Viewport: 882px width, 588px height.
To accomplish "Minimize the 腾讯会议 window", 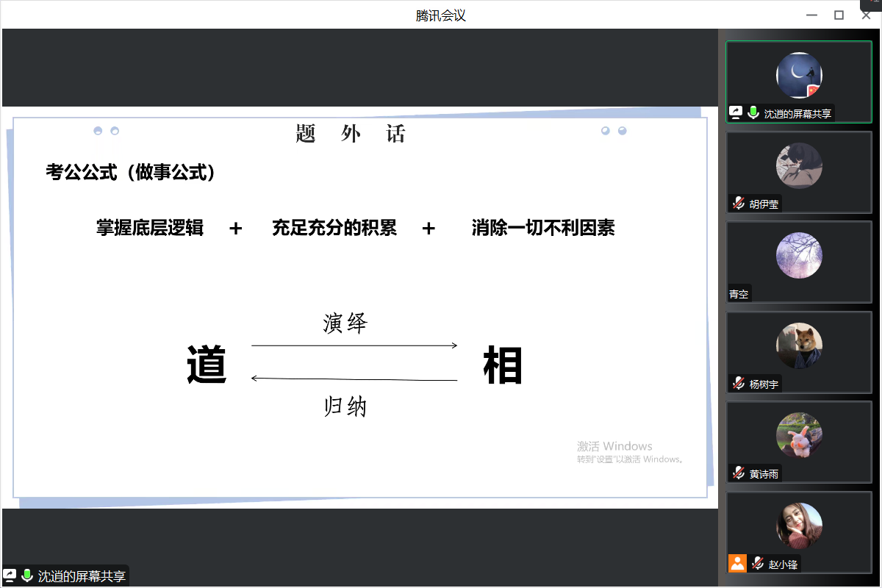I will (811, 15).
